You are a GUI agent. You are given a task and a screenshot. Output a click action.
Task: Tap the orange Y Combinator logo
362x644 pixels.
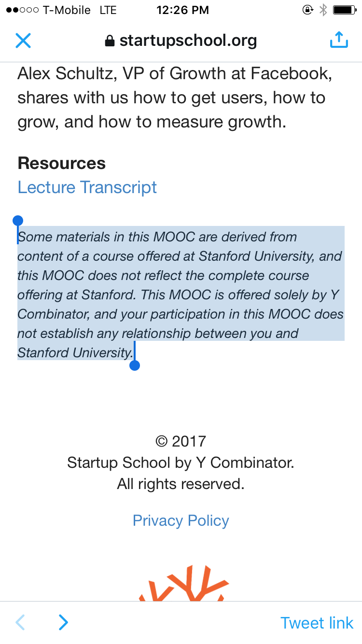click(184, 584)
